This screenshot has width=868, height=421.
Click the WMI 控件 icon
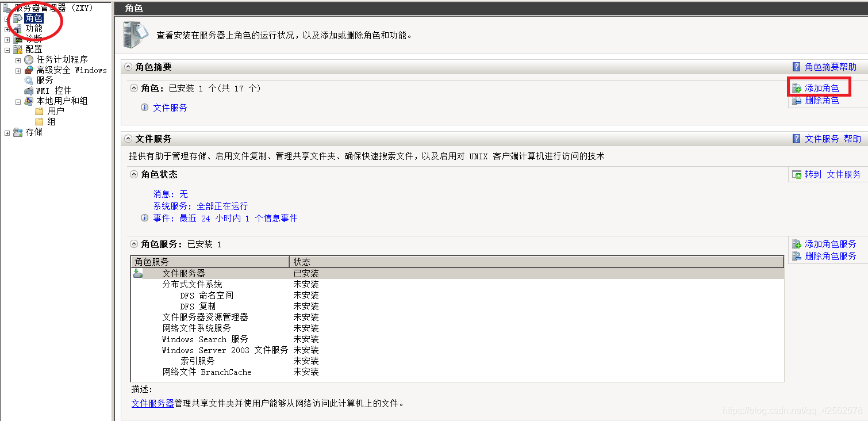[29, 91]
